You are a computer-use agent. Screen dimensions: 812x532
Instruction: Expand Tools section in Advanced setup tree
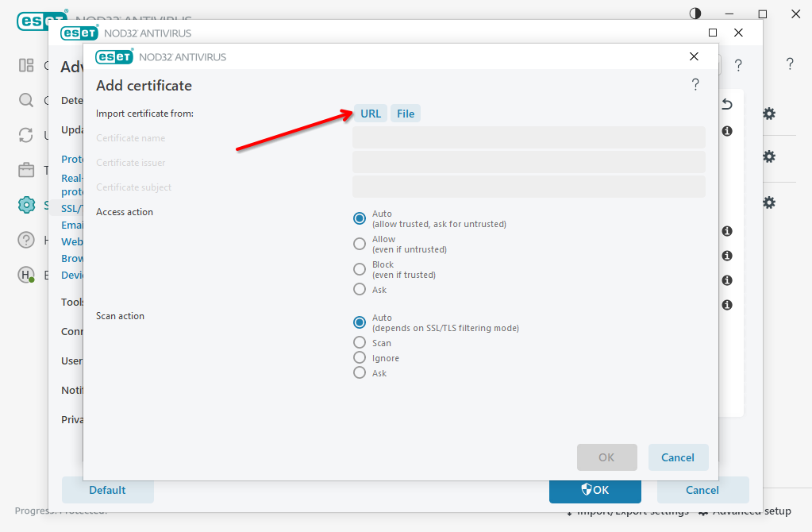72,302
